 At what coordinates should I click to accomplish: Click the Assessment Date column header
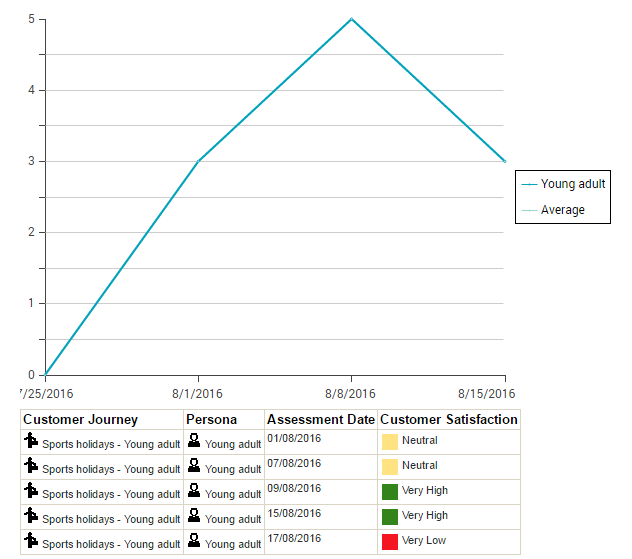point(320,420)
